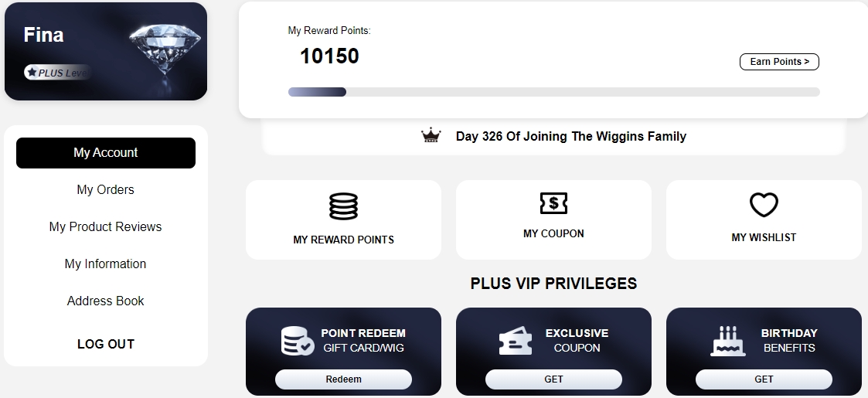Open My Product Reviews page
The width and height of the screenshot is (868, 398).
coord(105,227)
